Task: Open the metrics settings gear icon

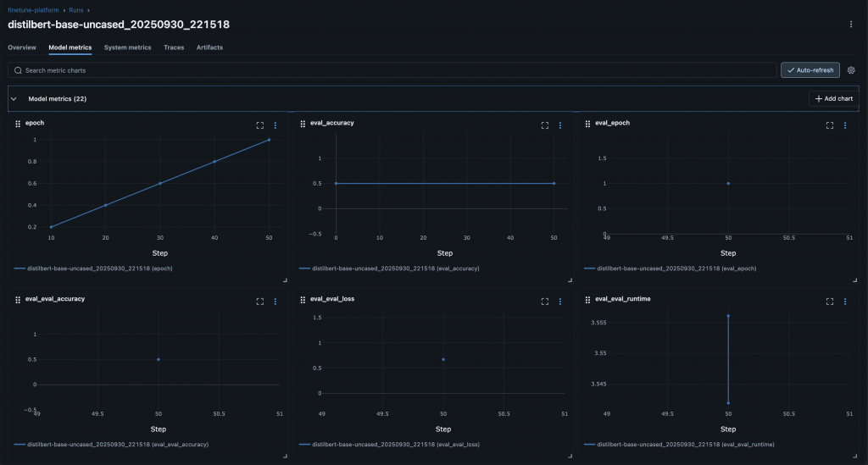Action: tap(851, 70)
